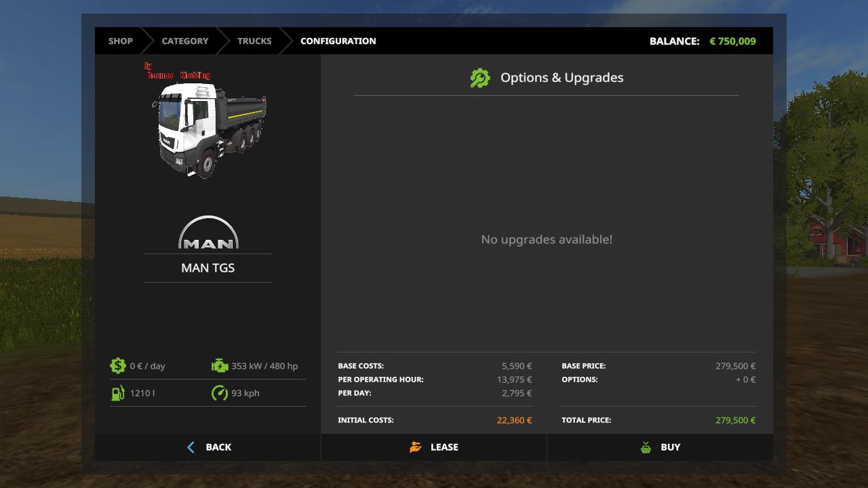The height and width of the screenshot is (488, 868).
Task: Click the fuel pump capacity icon
Action: [118, 393]
